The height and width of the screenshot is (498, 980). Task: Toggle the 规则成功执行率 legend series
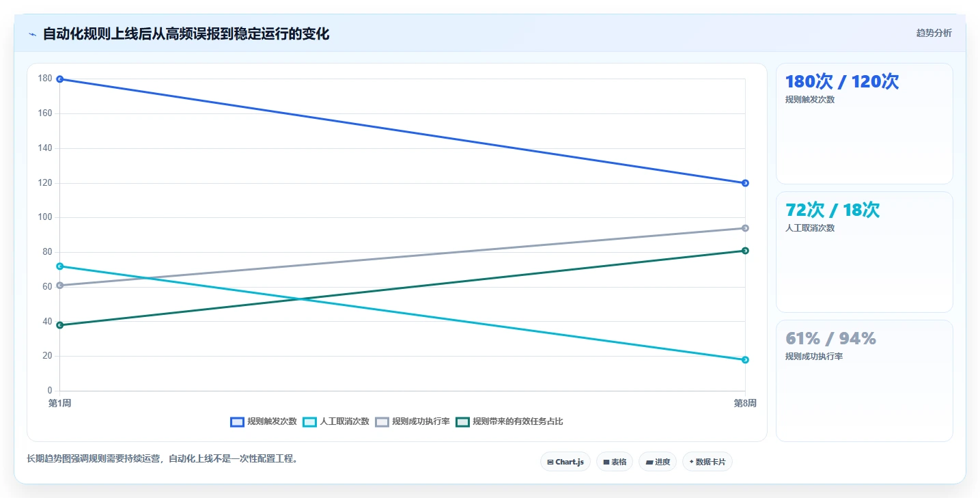coord(412,421)
